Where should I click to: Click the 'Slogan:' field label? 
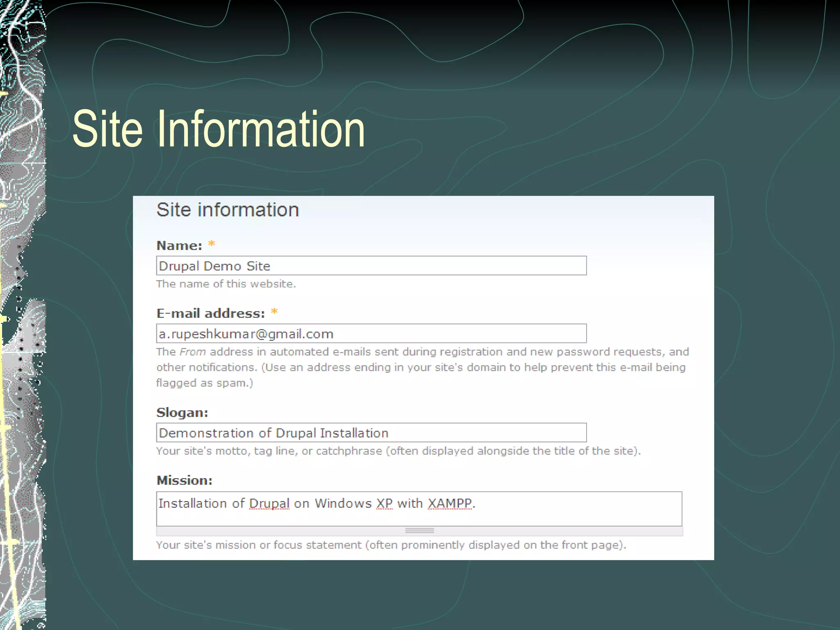182,413
